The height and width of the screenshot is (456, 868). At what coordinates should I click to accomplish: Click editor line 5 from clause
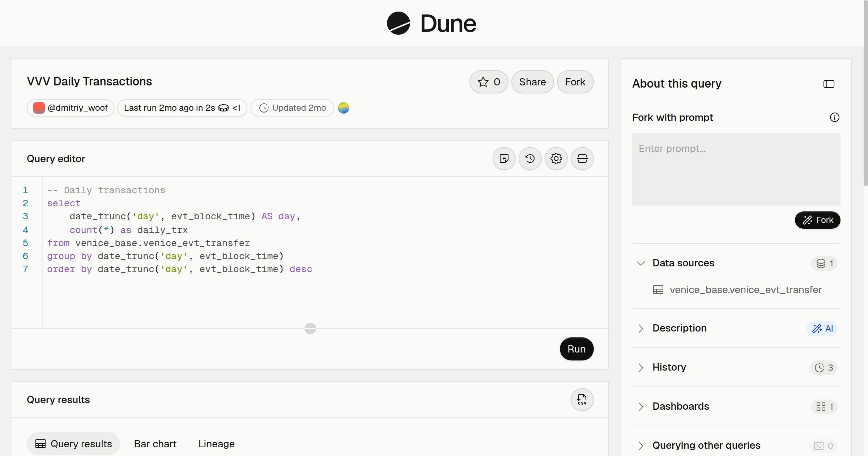148,243
